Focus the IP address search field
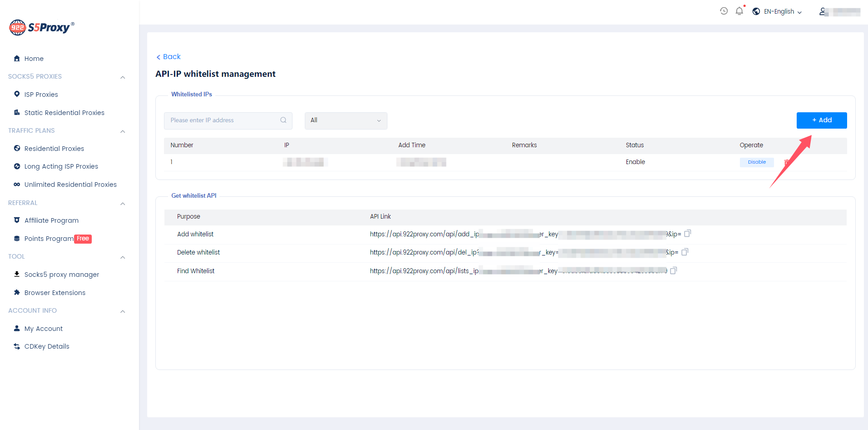The image size is (868, 430). pyautogui.click(x=223, y=120)
